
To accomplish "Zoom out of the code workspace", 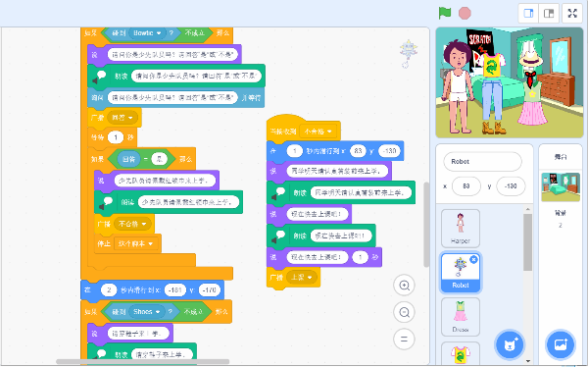I will 404,312.
